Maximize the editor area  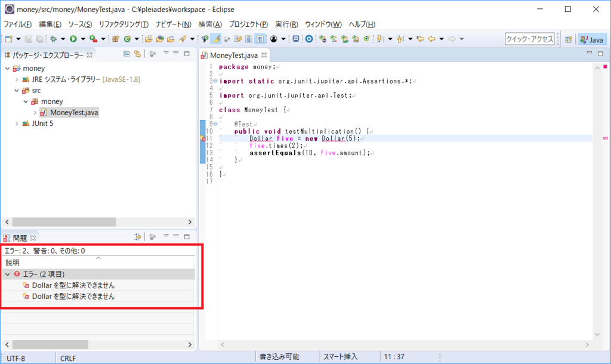[600, 53]
